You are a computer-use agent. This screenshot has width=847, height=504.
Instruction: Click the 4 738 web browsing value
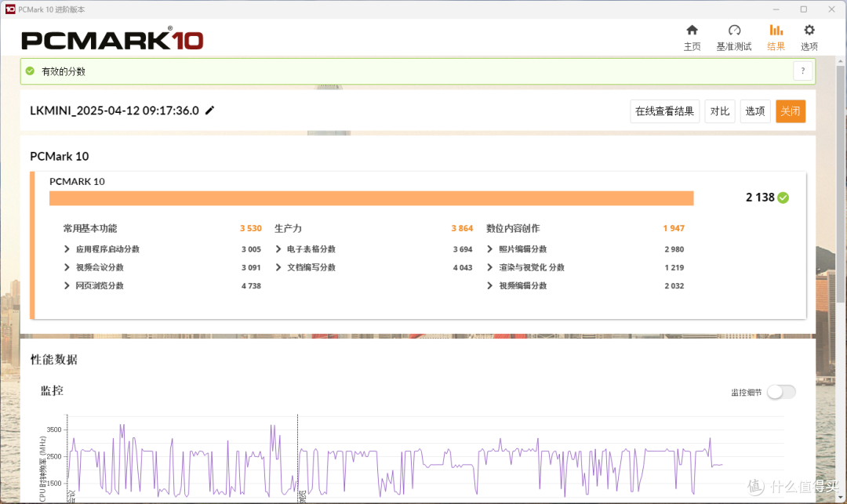pos(251,285)
